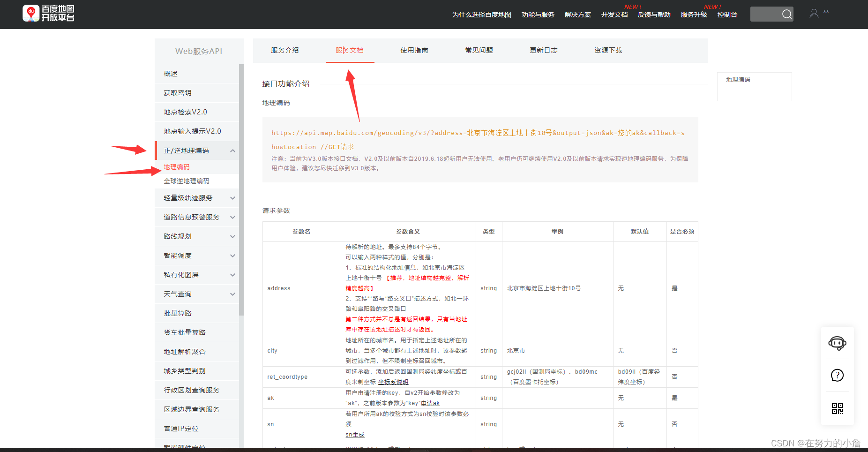Click the sidebar vertical scrollbar

(x=241, y=190)
